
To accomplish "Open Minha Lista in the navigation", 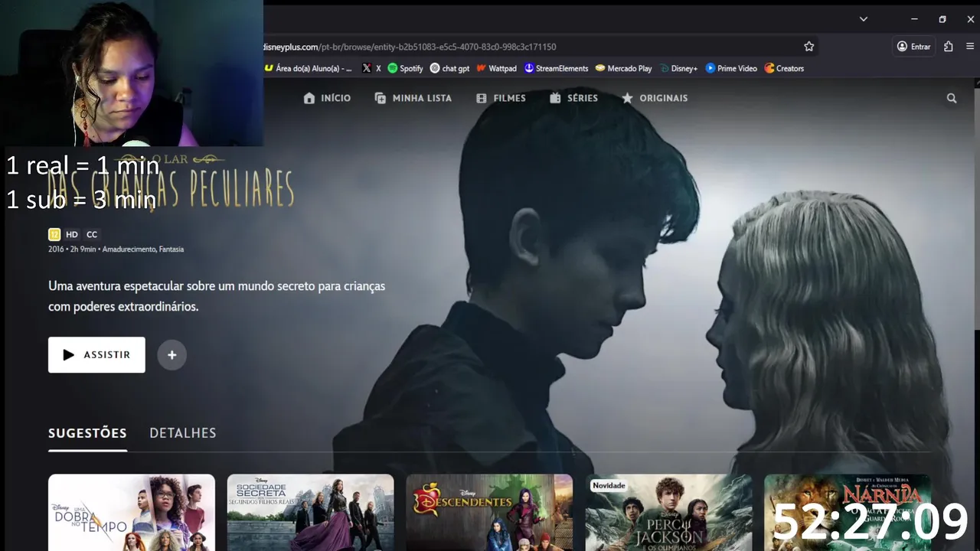I will click(x=413, y=98).
